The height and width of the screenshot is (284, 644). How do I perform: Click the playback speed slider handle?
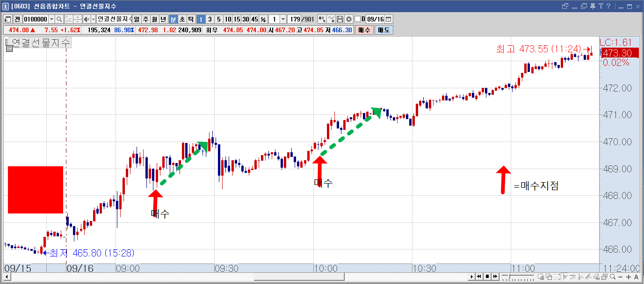click(x=509, y=276)
